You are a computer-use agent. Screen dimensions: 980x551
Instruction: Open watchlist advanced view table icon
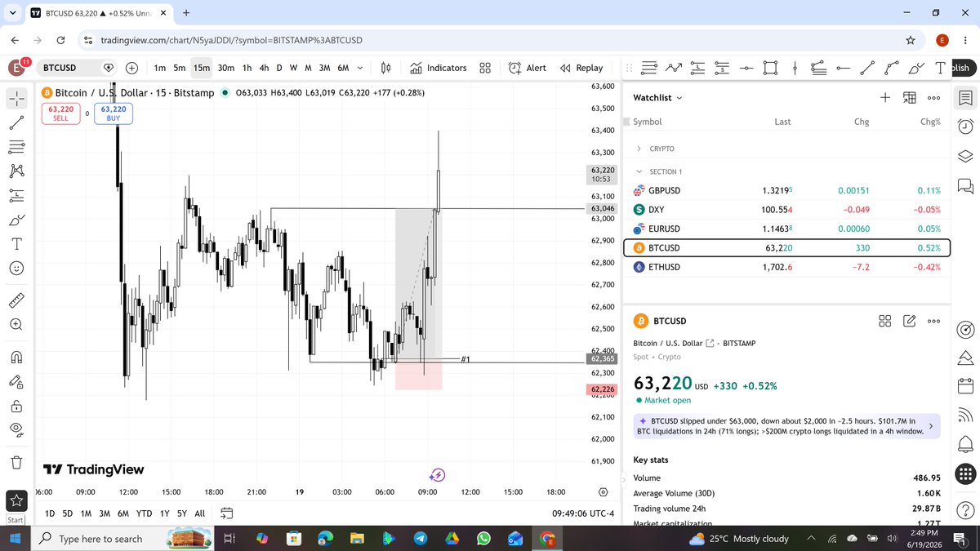point(910,97)
